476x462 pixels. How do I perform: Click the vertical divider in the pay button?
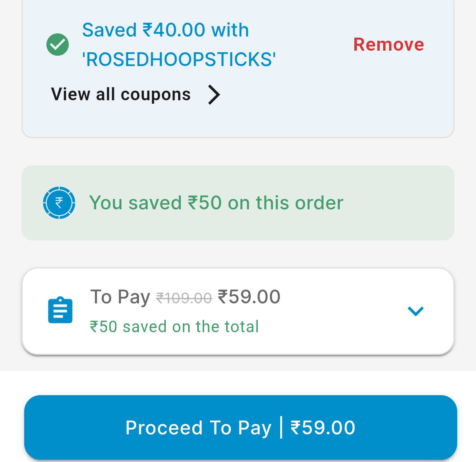[x=281, y=427]
